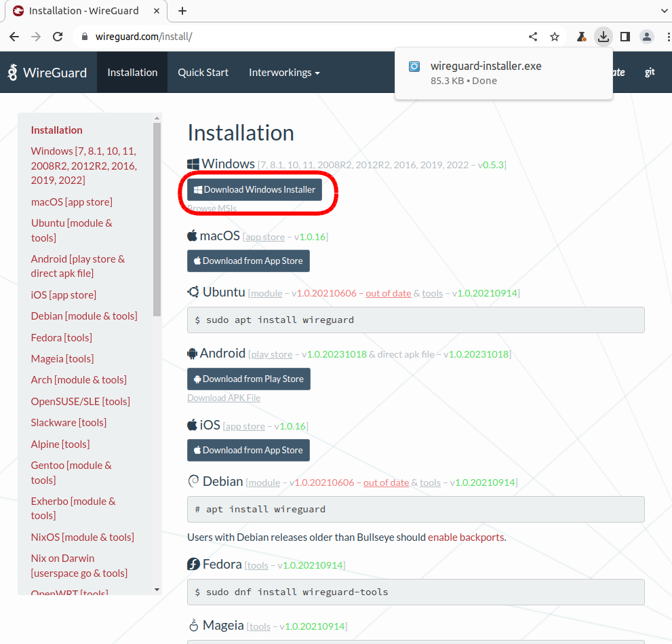Open the user profile avatar icon
The height and width of the screenshot is (644, 672).
648,37
